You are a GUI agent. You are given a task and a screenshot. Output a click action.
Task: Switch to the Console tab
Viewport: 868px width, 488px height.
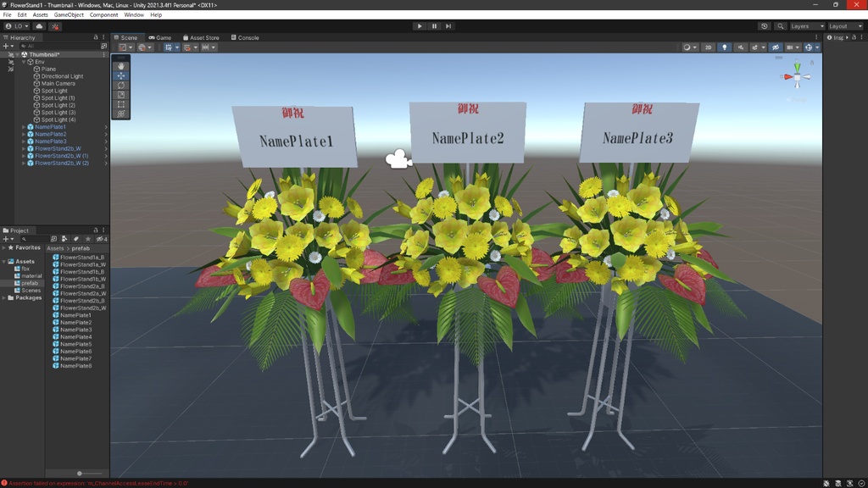[x=245, y=37]
